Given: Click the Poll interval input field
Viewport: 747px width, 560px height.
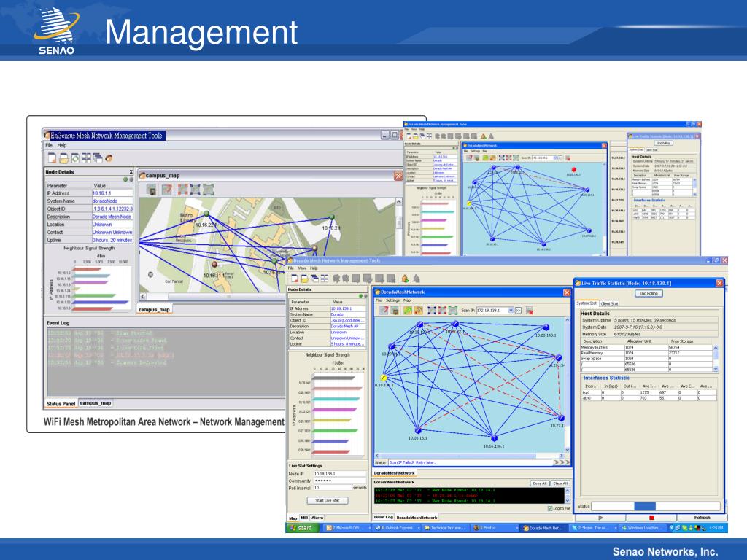Looking at the screenshot, I should (x=333, y=488).
